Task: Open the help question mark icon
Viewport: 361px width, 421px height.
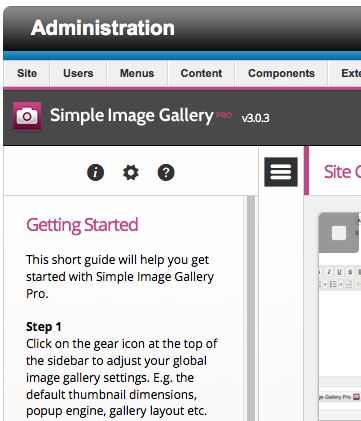Action: 166,173
